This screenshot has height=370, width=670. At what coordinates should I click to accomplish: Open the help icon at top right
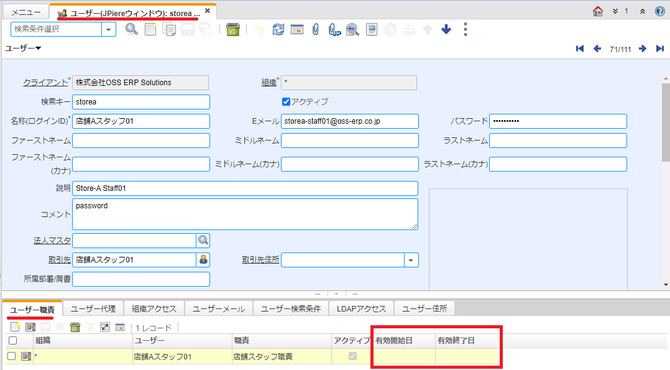[x=660, y=11]
